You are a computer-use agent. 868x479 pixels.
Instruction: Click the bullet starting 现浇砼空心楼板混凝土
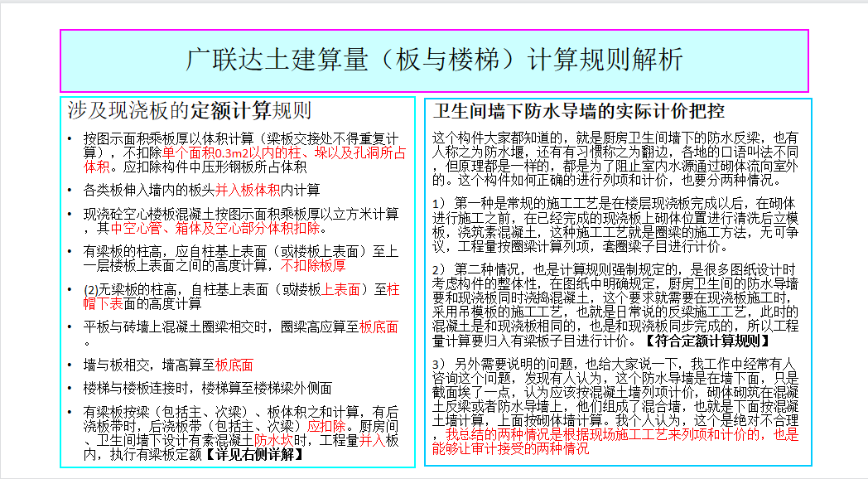241,221
